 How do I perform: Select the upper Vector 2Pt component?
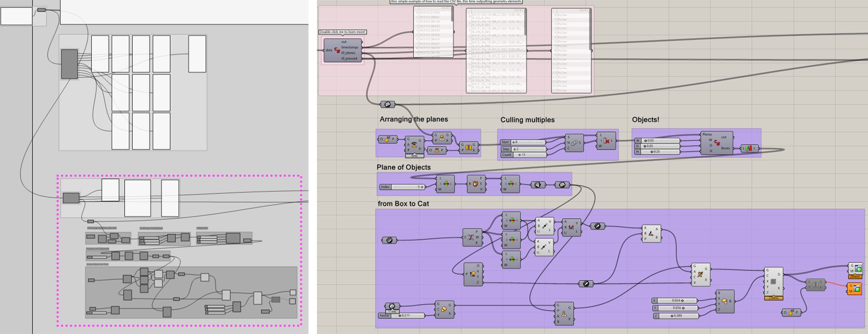[544, 226]
